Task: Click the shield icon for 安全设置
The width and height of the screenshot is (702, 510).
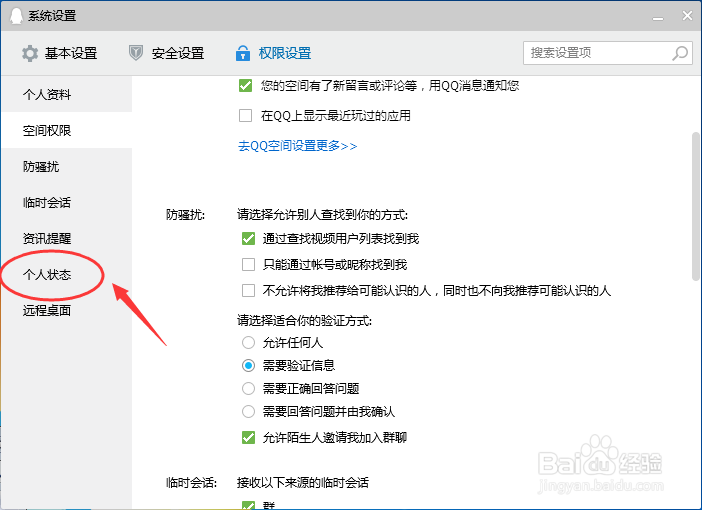Action: click(x=136, y=53)
